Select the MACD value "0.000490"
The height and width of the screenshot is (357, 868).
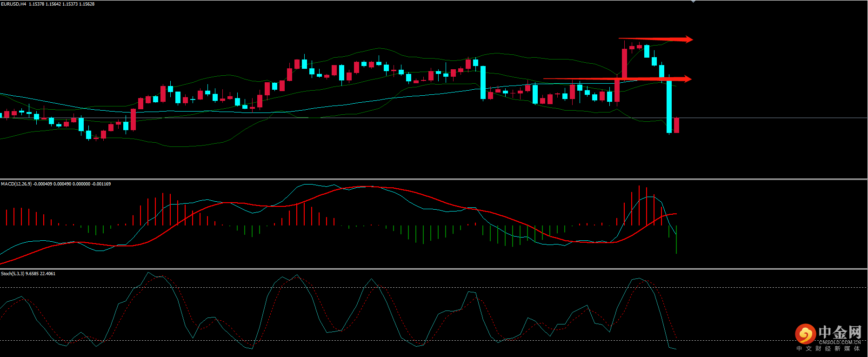(x=62, y=184)
